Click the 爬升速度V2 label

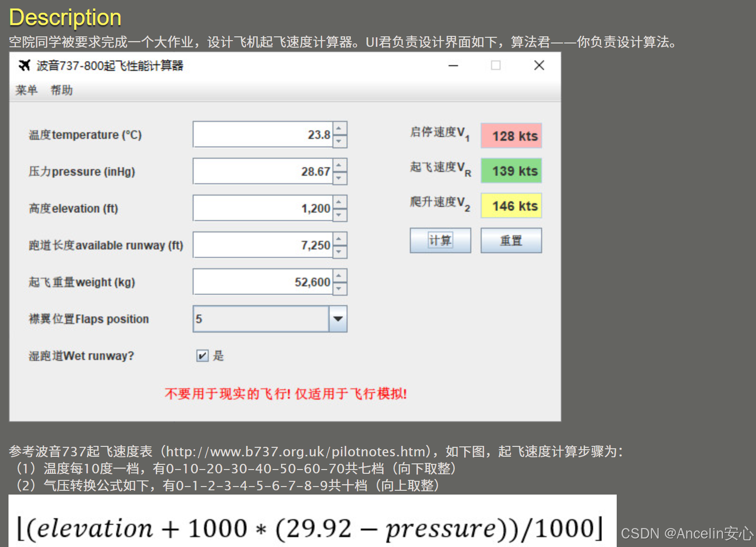pos(440,204)
